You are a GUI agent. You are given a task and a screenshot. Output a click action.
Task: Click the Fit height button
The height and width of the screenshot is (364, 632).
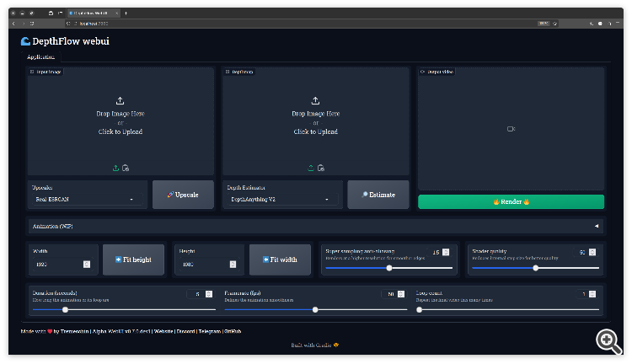point(133,260)
